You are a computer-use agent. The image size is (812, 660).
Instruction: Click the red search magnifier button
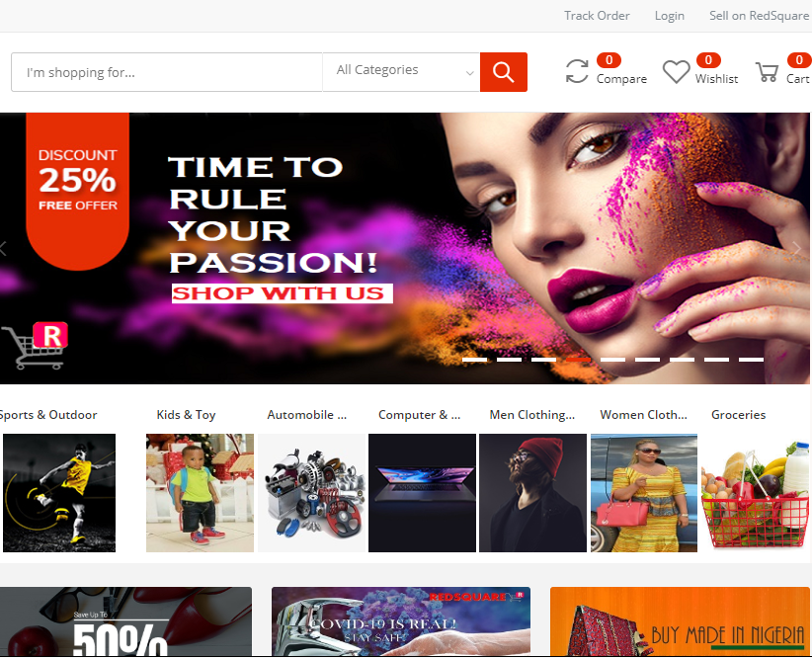pos(503,72)
